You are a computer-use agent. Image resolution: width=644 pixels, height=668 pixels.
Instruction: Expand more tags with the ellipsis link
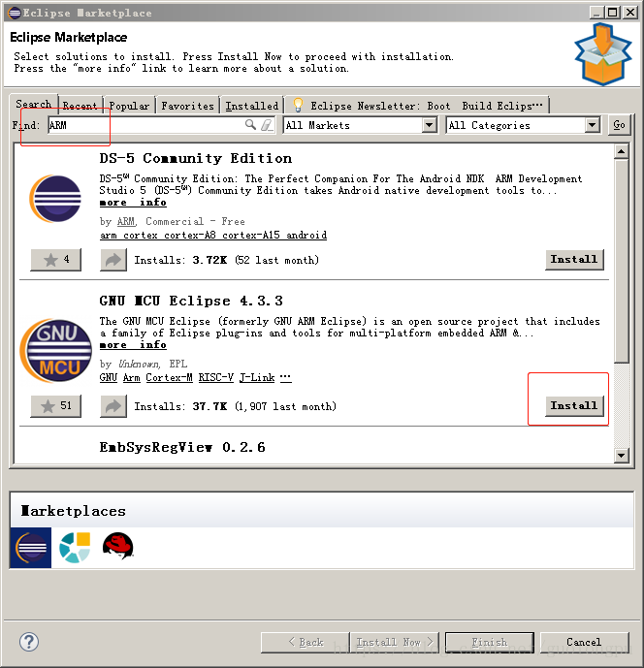point(285,377)
